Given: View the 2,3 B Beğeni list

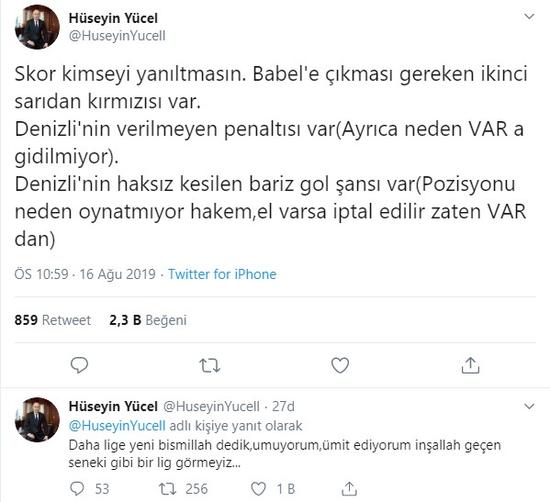Looking at the screenshot, I should pos(148,320).
